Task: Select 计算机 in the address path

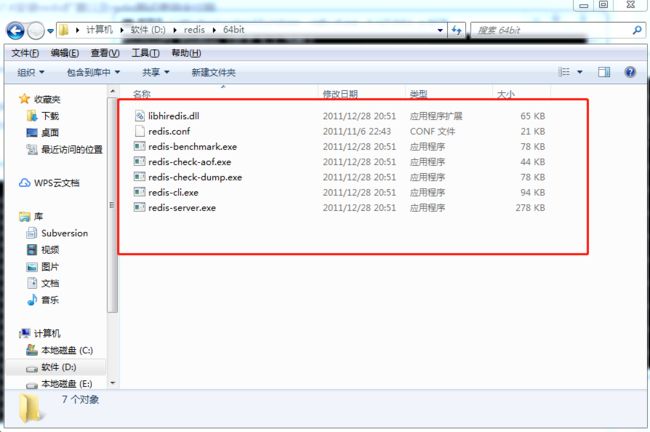Action: point(99,30)
